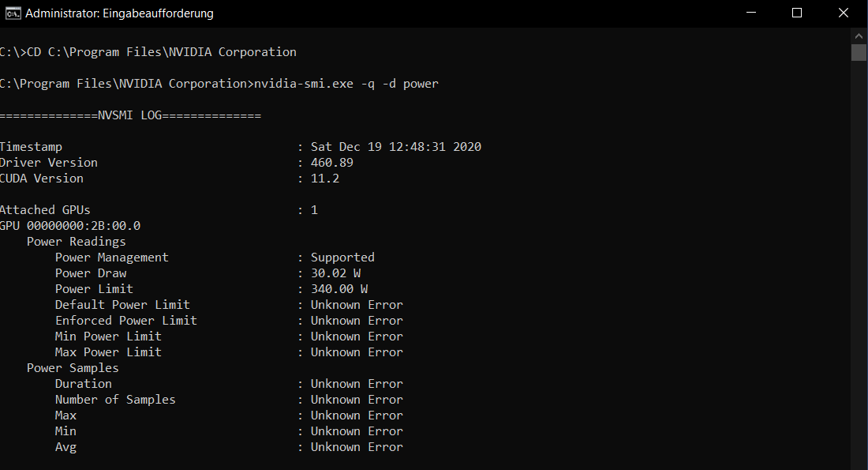The image size is (868, 470).
Task: Click the 'Enforced Power Limit' label
Action: [125, 321]
